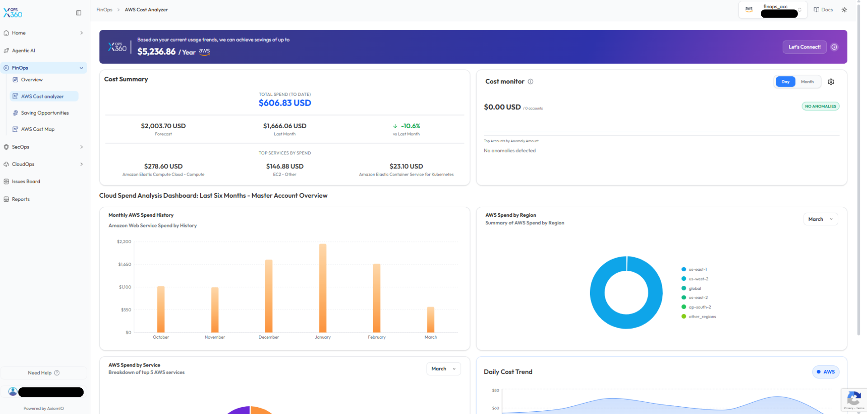The image size is (868, 414).
Task: Toggle AWS series in Daily Cost Trend
Action: [826, 372]
